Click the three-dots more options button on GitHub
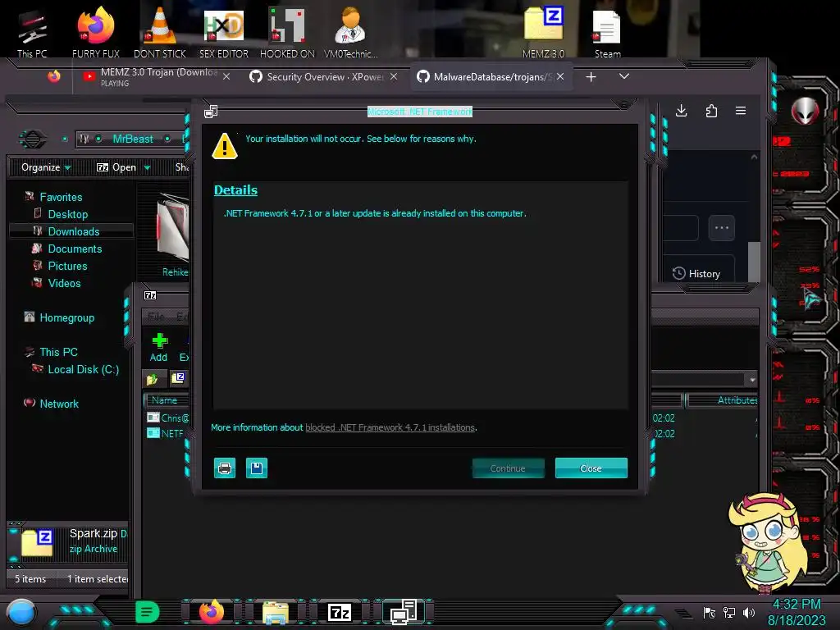Image resolution: width=840 pixels, height=630 pixels. [722, 228]
